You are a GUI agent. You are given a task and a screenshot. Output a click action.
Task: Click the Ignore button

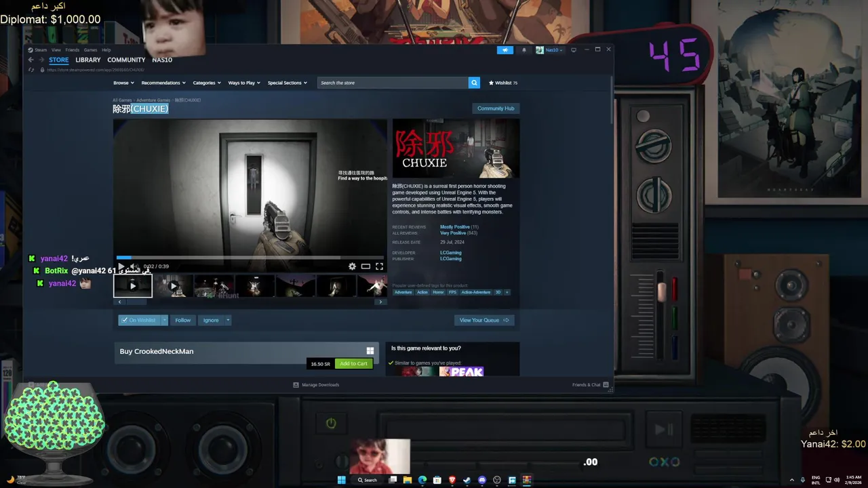(x=211, y=320)
